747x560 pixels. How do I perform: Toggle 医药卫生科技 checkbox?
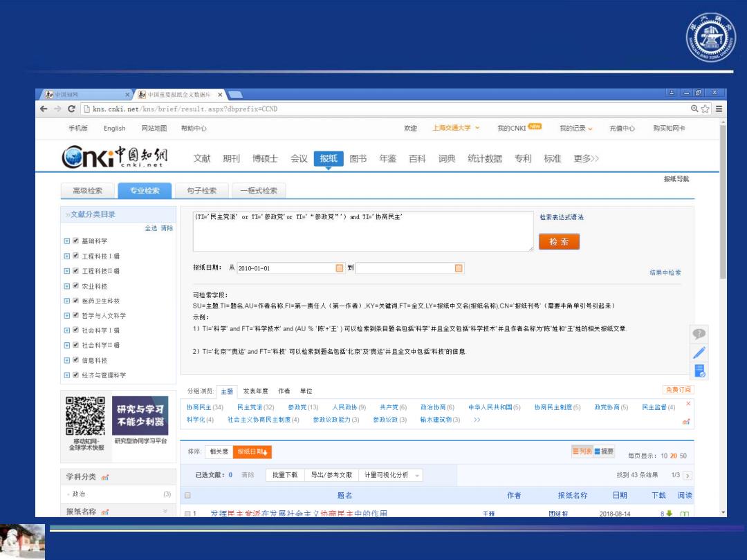pos(75,301)
